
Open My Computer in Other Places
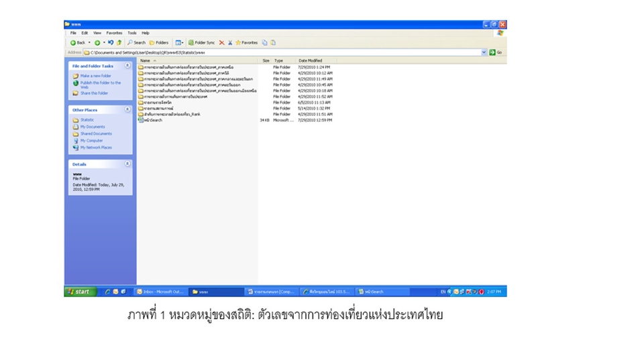[91, 140]
